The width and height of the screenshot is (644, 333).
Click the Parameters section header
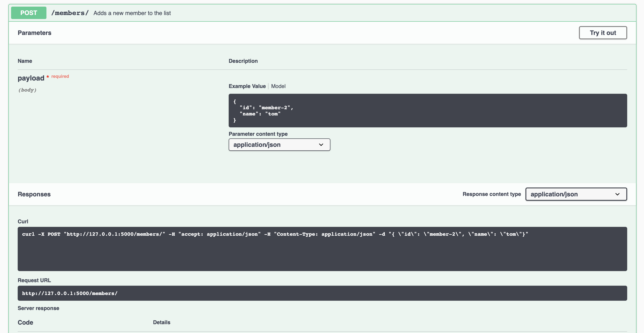pyautogui.click(x=34, y=33)
